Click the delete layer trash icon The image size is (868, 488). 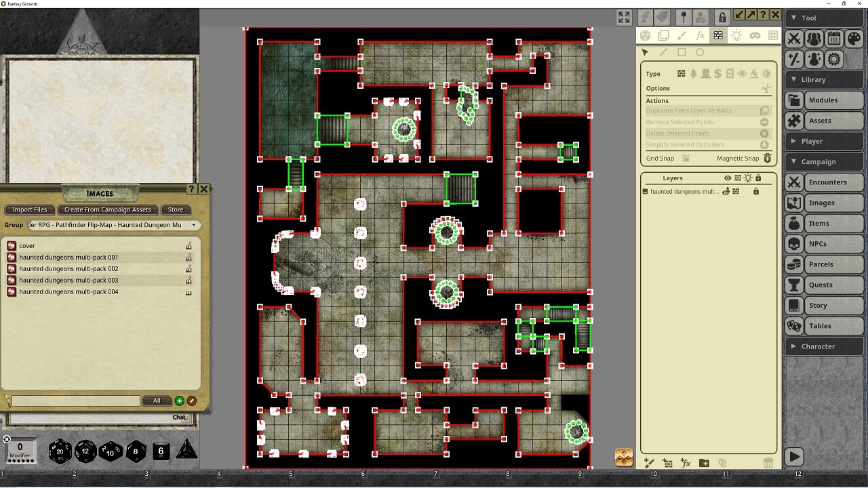tap(769, 462)
